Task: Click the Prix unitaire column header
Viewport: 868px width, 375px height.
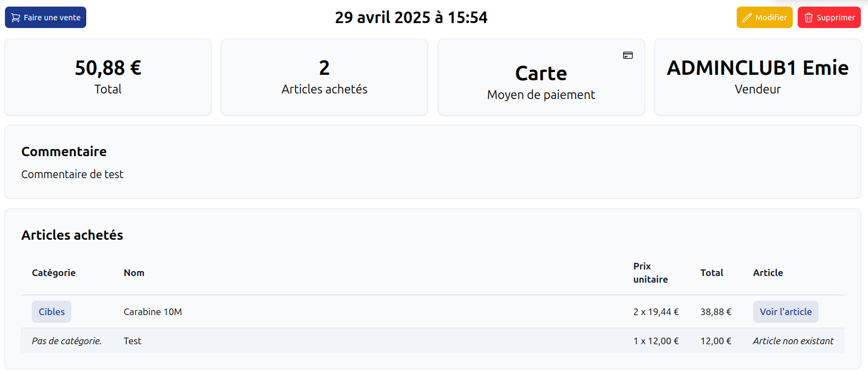Action: coord(650,273)
